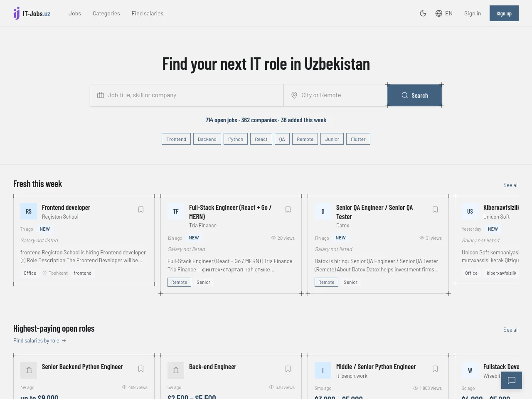The height and width of the screenshot is (399, 532).
Task: Click the TF Tria Finance avatar
Action: pyautogui.click(x=176, y=211)
